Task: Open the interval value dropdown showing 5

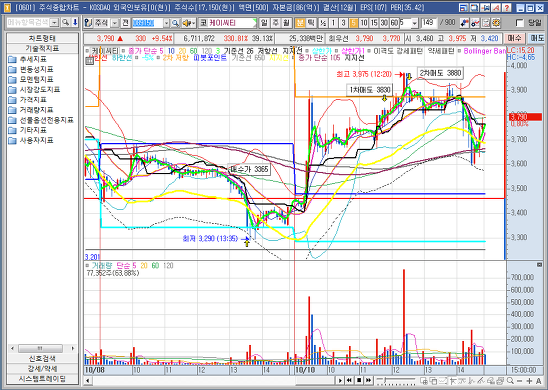Action: pyautogui.click(x=414, y=23)
